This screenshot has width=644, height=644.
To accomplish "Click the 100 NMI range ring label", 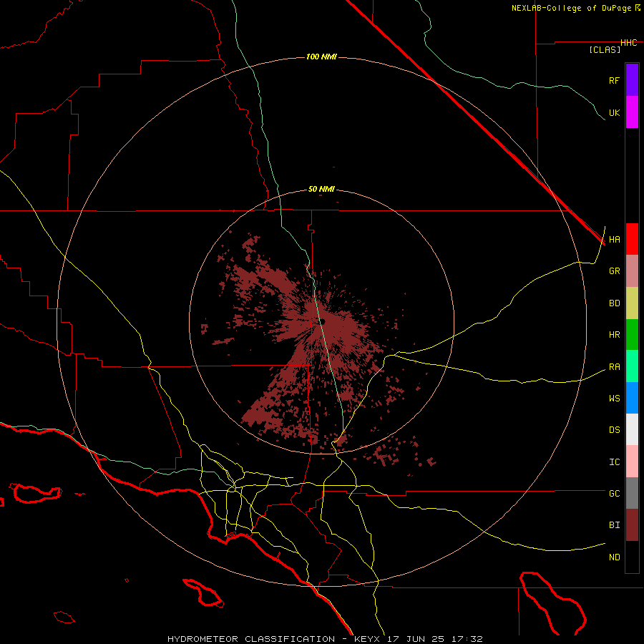I will point(321,57).
